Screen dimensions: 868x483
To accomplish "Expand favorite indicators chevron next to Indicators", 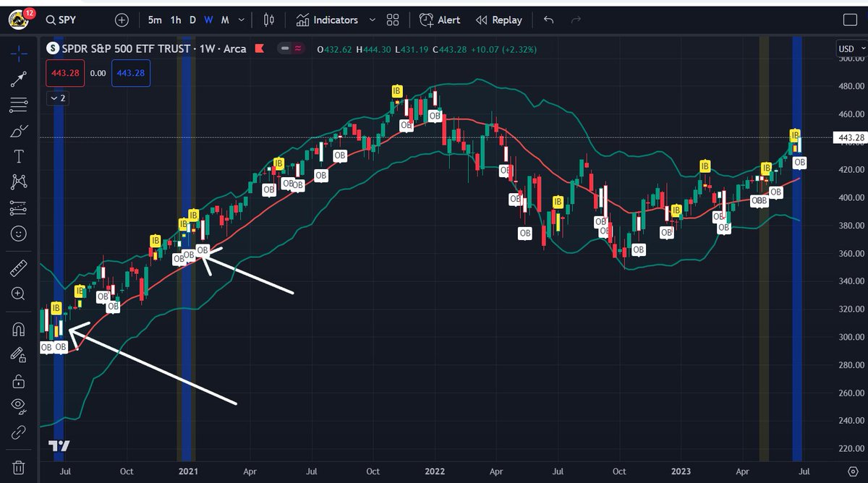I will point(373,20).
